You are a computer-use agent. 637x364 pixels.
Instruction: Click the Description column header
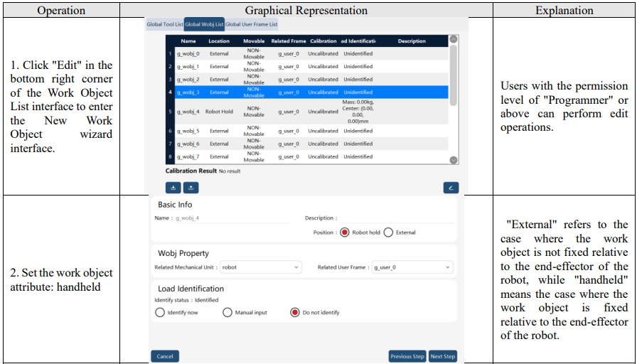pyautogui.click(x=412, y=41)
